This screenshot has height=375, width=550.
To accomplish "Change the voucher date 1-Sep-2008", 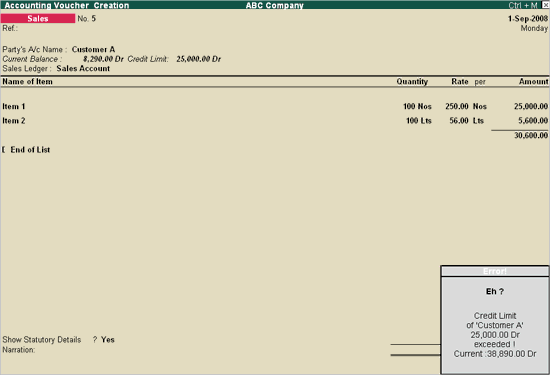I will pyautogui.click(x=528, y=19).
